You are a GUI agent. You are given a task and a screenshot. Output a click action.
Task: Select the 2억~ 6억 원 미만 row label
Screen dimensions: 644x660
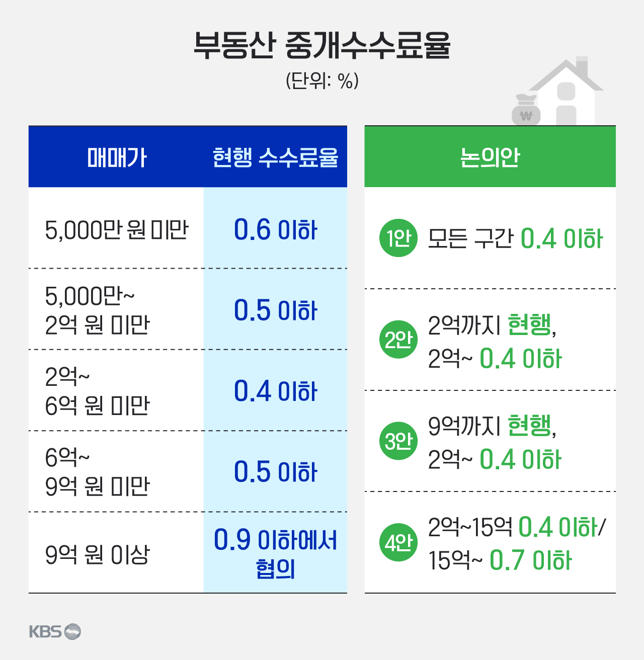coord(98,391)
